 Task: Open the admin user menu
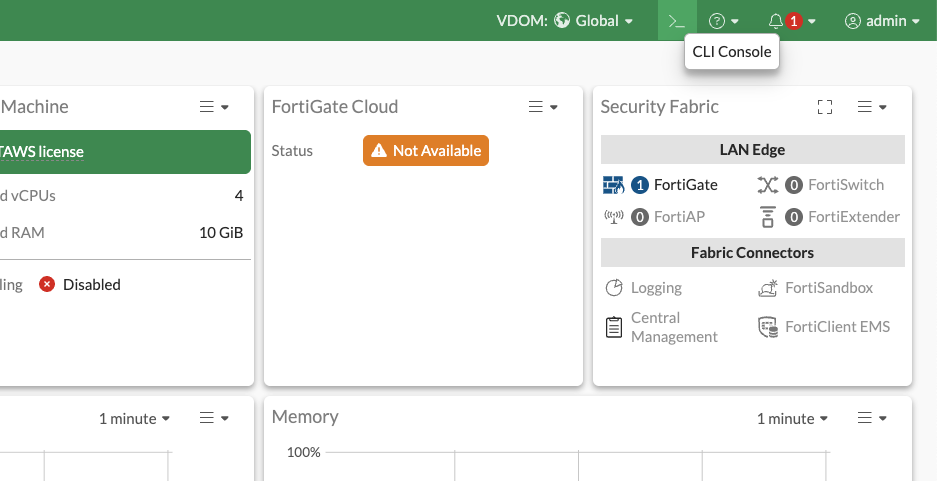pyautogui.click(x=882, y=21)
